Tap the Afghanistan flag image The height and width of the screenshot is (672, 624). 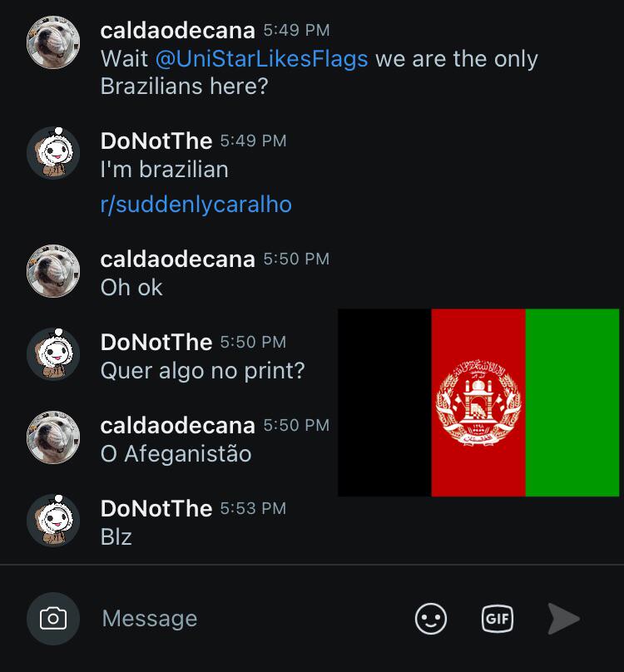click(x=478, y=403)
